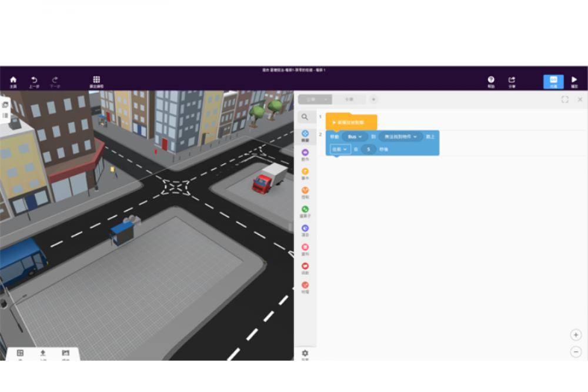
Task: Open the direction dropdown in move block
Action: tap(340, 149)
